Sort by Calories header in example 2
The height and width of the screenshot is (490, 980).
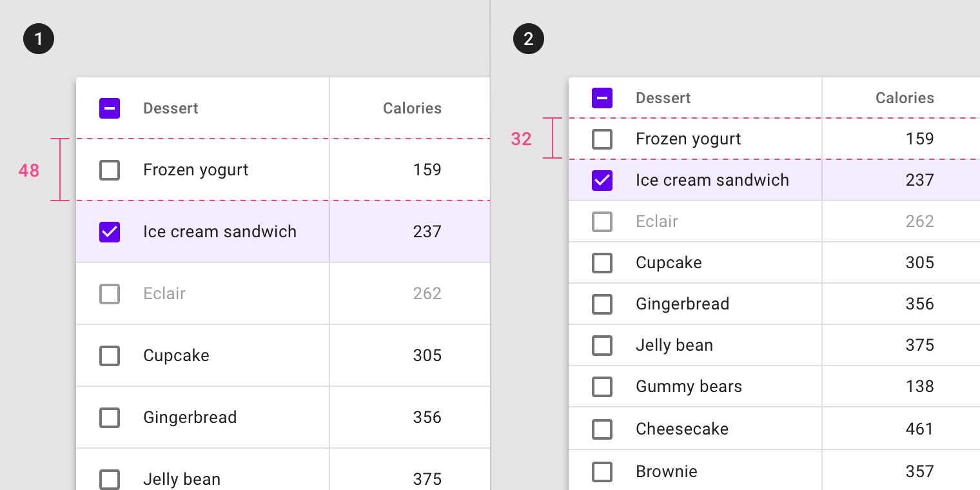click(x=905, y=98)
